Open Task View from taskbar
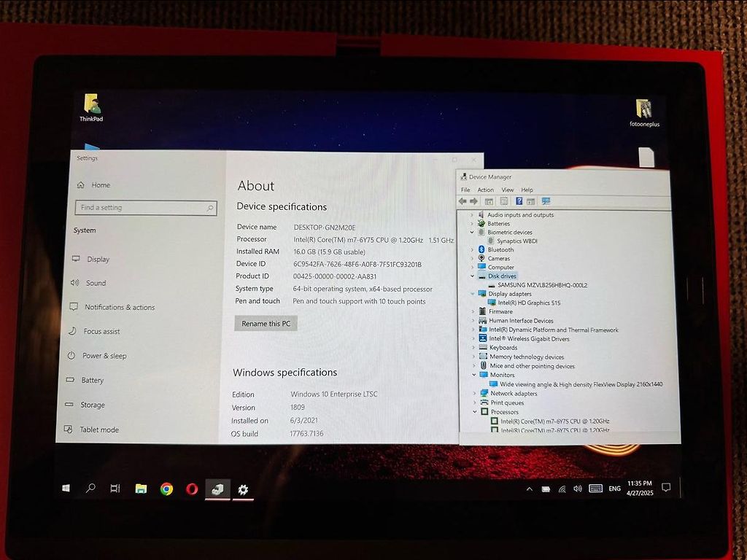The image size is (747, 560). coord(115,489)
